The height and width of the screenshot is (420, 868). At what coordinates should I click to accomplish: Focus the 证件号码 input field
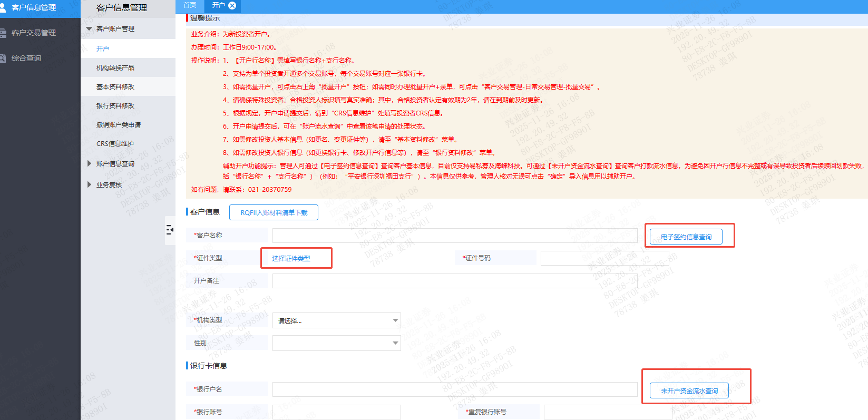[x=604, y=258]
